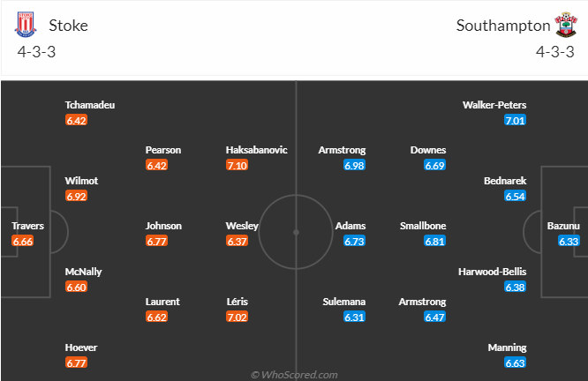The width and height of the screenshot is (588, 381).
Task: Click Sulemana's 6.31 rating badge
Action: pyautogui.click(x=355, y=317)
